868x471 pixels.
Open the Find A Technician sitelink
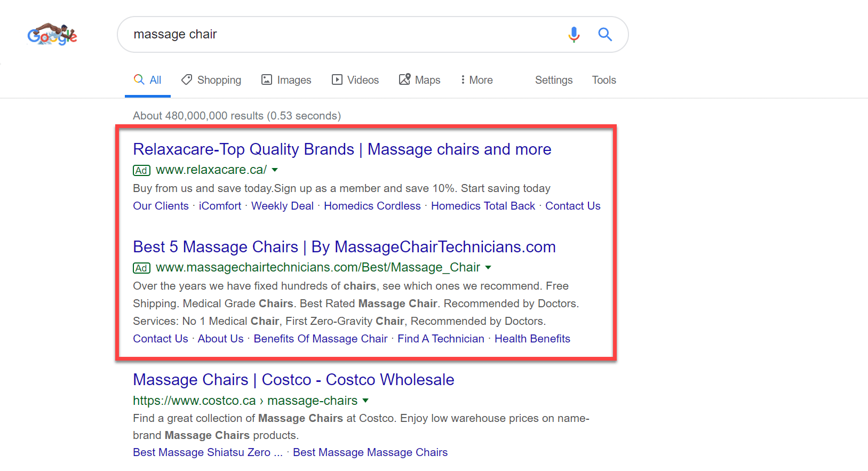[x=441, y=339]
